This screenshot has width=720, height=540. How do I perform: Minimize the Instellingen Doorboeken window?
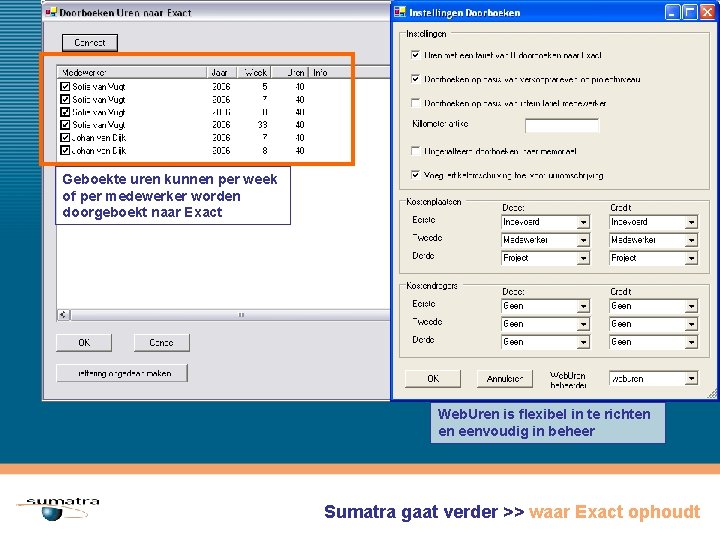pyautogui.click(x=673, y=12)
